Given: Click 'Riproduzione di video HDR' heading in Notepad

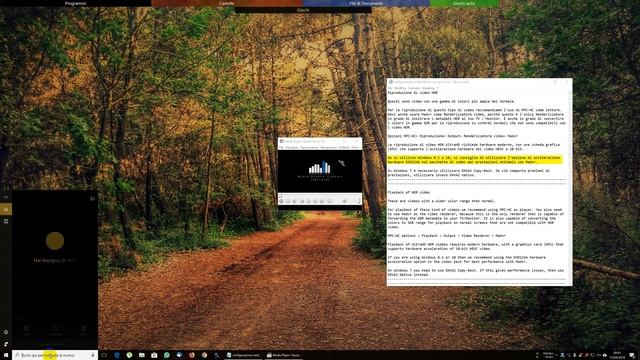Looking at the screenshot, I should point(412,93).
